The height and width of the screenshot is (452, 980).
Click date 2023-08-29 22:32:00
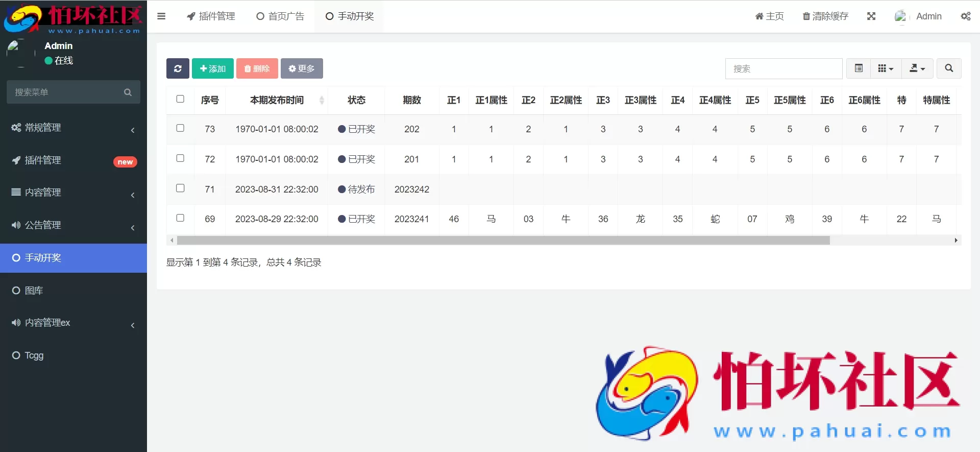[x=277, y=219]
